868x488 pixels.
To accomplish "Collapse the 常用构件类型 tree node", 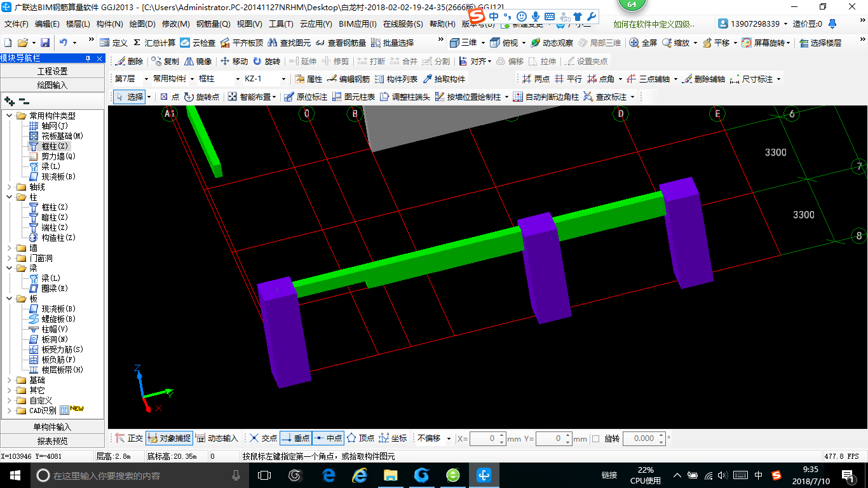I will point(9,116).
